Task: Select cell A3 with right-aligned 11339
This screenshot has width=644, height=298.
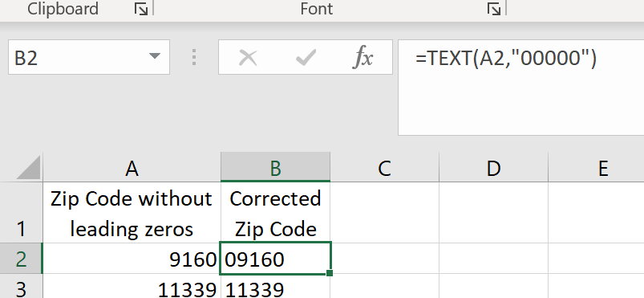Action: [132, 286]
